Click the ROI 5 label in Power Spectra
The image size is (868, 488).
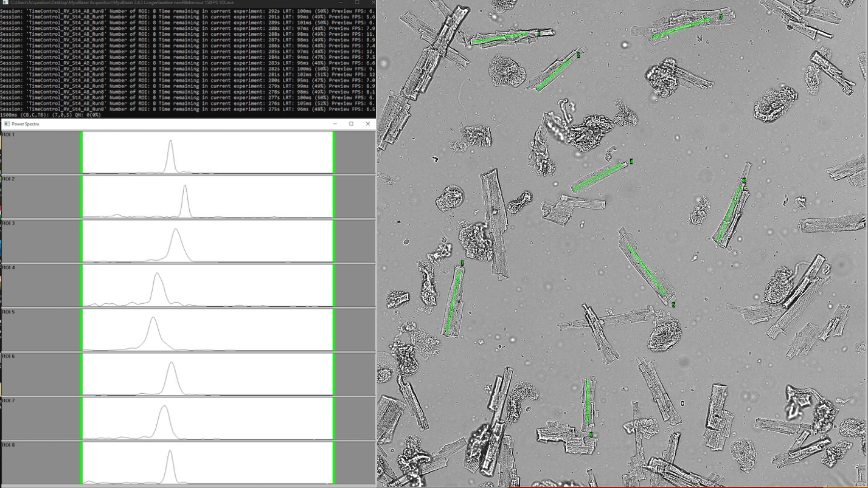pyautogui.click(x=9, y=312)
